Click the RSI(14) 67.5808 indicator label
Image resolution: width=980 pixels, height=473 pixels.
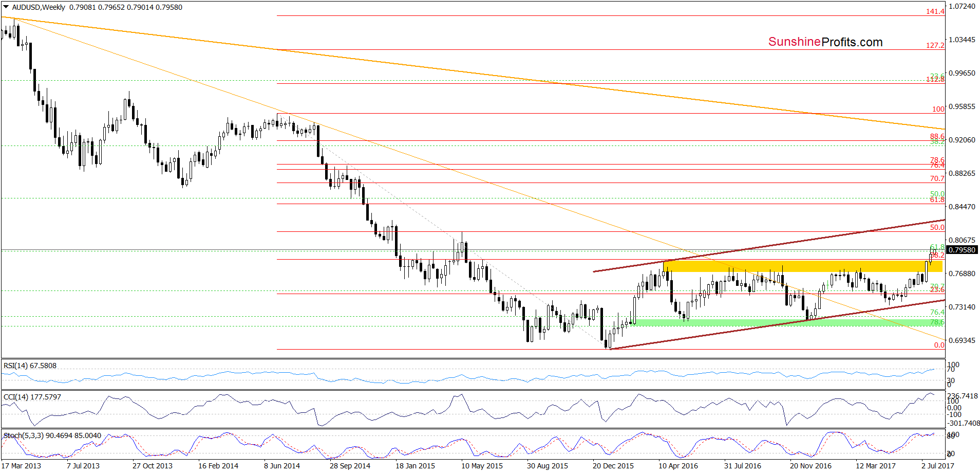(x=30, y=366)
